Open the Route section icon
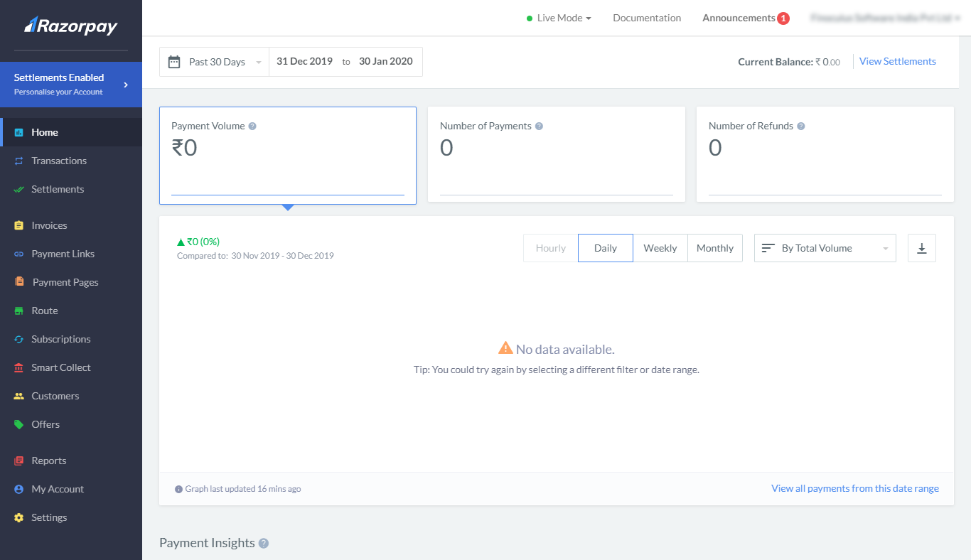Screen dimensions: 971x560 click(x=17, y=311)
